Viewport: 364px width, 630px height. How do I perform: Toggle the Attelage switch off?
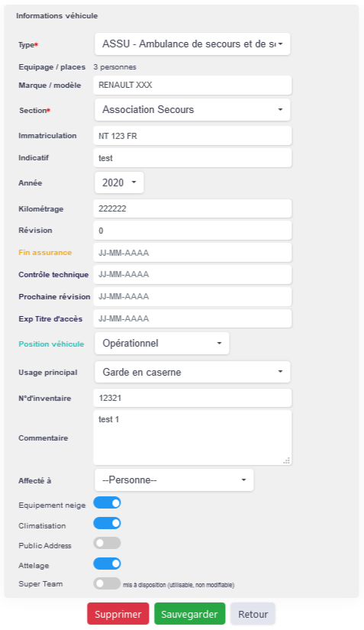(x=107, y=564)
